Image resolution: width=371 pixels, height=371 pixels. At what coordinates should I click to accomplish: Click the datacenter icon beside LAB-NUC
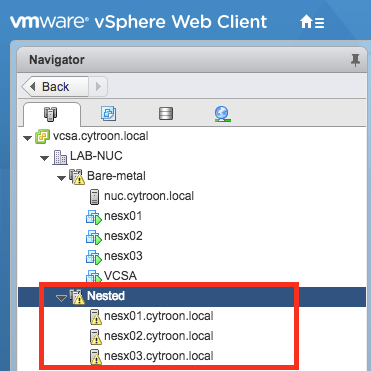[60, 157]
